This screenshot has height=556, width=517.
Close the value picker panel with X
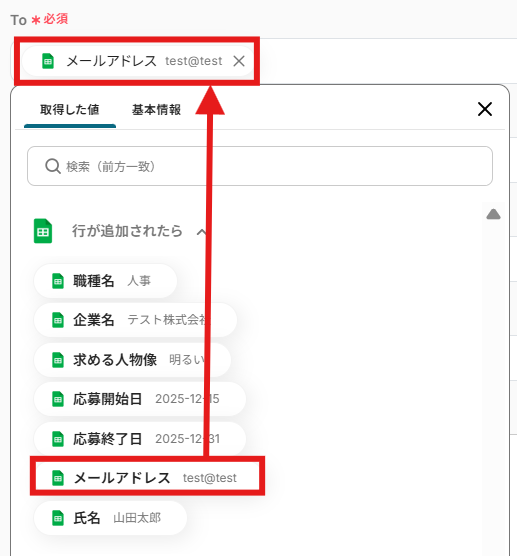pyautogui.click(x=485, y=109)
